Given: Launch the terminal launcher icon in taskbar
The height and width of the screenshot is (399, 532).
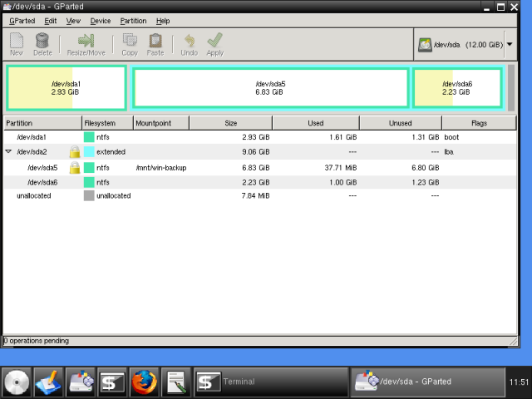Looking at the screenshot, I should 112,382.
